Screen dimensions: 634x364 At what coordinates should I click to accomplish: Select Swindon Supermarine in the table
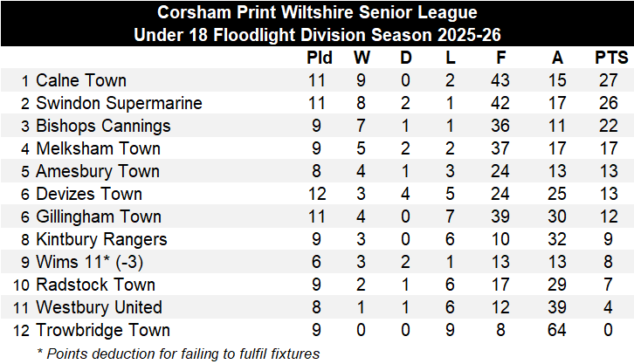119,103
